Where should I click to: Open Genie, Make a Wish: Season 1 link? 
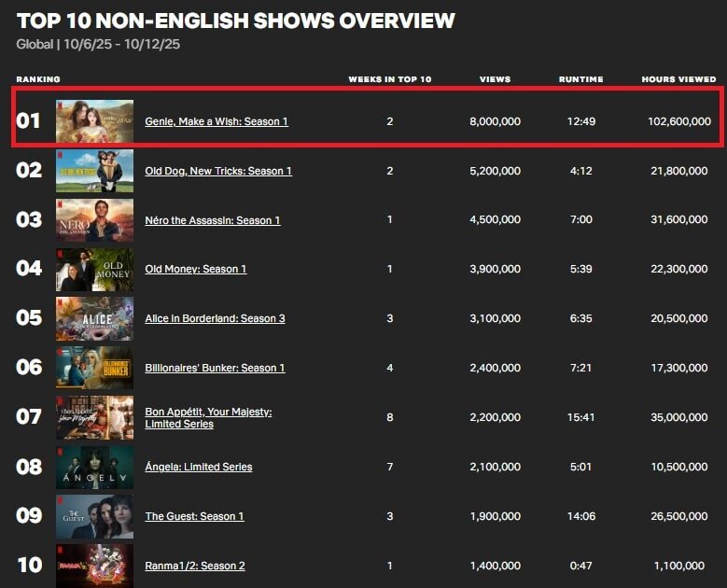[x=217, y=121]
